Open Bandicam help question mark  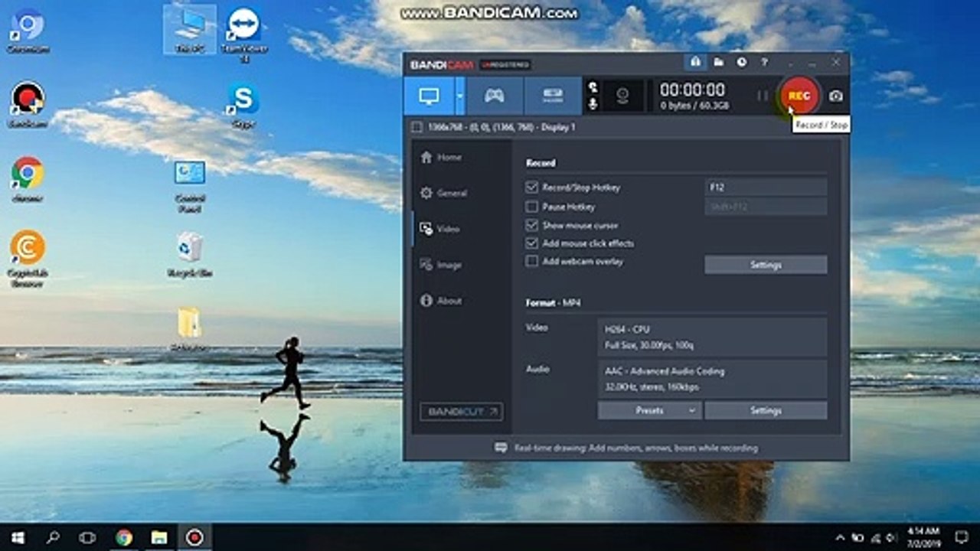[763, 62]
